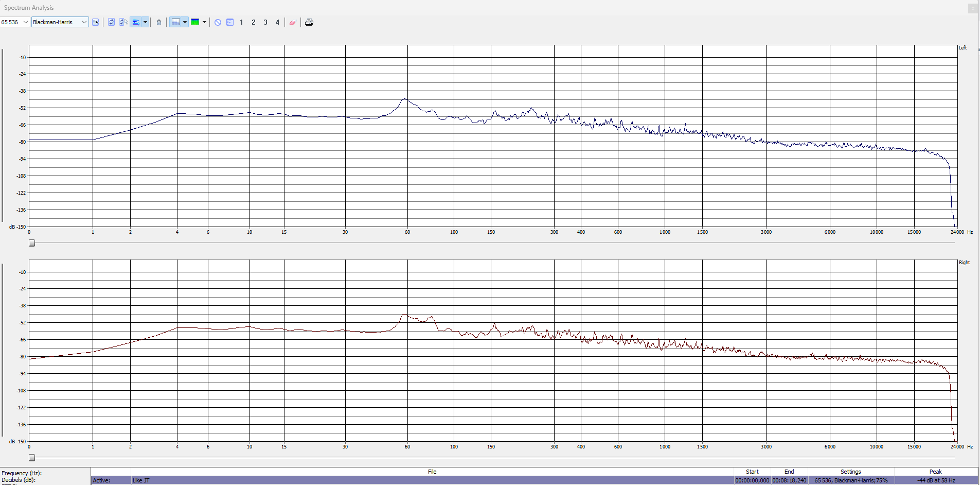The width and height of the screenshot is (980, 485).
Task: Select preset slot 3
Action: pos(265,22)
